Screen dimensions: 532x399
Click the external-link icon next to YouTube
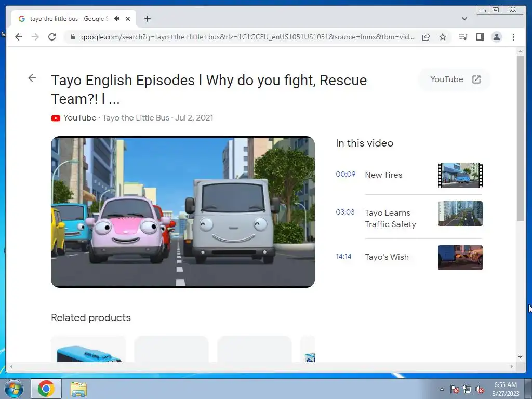click(x=476, y=79)
